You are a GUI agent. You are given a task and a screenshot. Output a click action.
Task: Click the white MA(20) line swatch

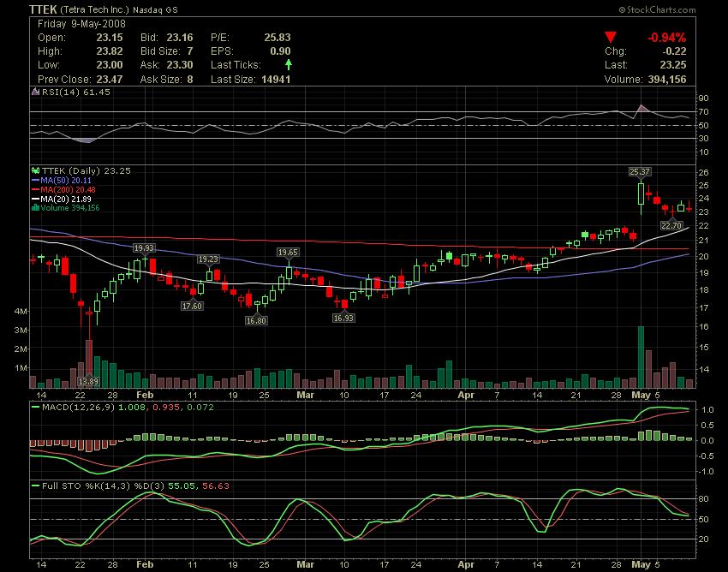(35, 200)
